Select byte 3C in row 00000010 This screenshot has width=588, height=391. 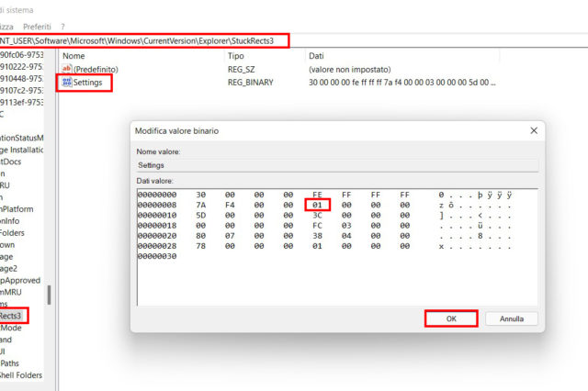(x=317, y=216)
